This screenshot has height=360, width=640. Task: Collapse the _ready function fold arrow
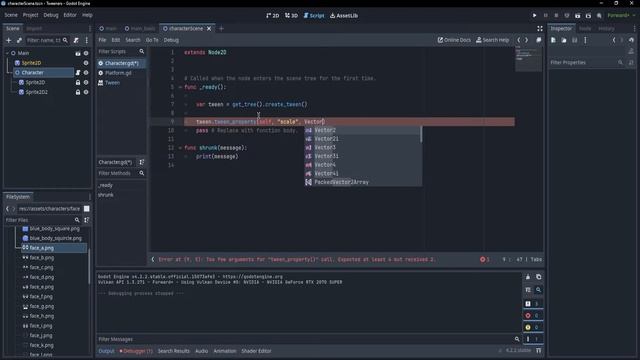tap(180, 87)
